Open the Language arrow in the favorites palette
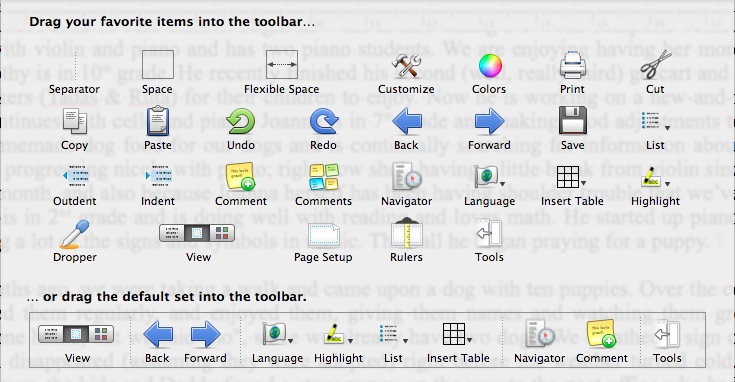Screen dimensions: 735x382 [x=502, y=184]
